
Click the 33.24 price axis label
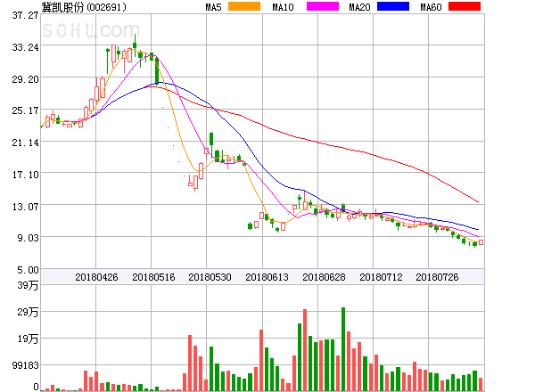click(x=25, y=47)
